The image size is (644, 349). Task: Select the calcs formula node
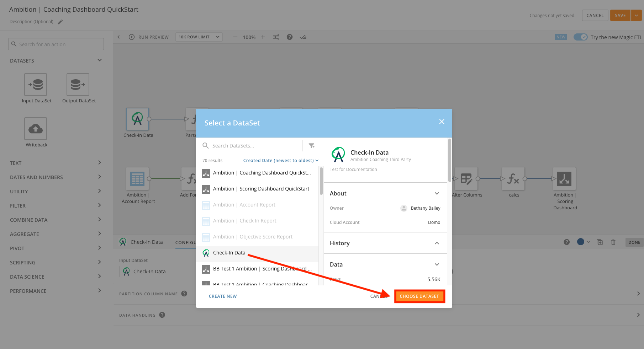513,179
